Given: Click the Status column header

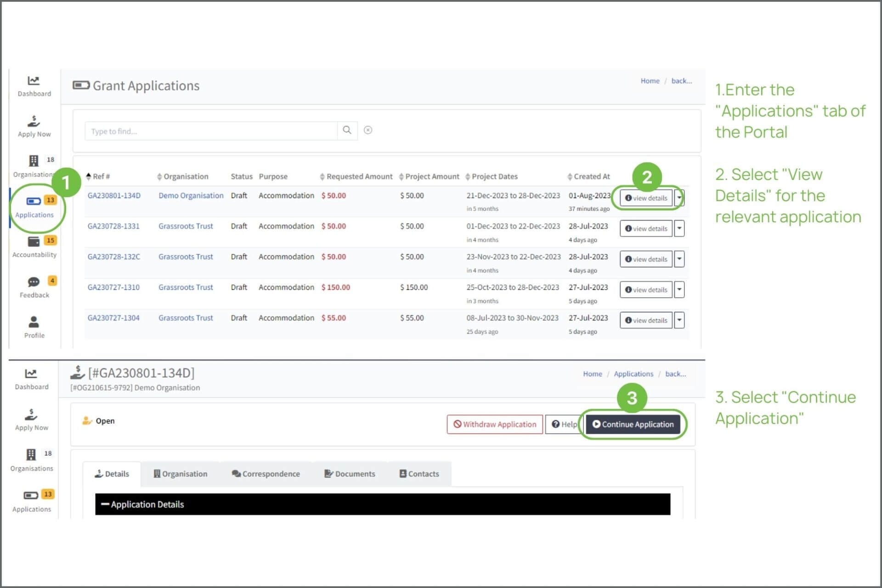Looking at the screenshot, I should (x=242, y=176).
